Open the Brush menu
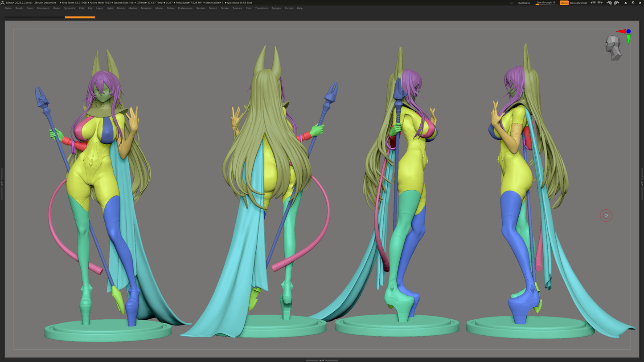 [x=19, y=8]
